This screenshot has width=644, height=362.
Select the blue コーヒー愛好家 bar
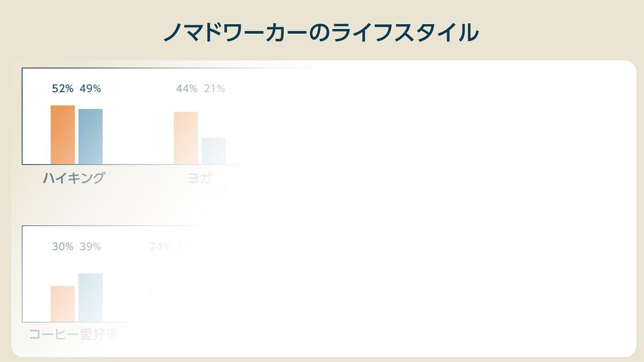90,298
